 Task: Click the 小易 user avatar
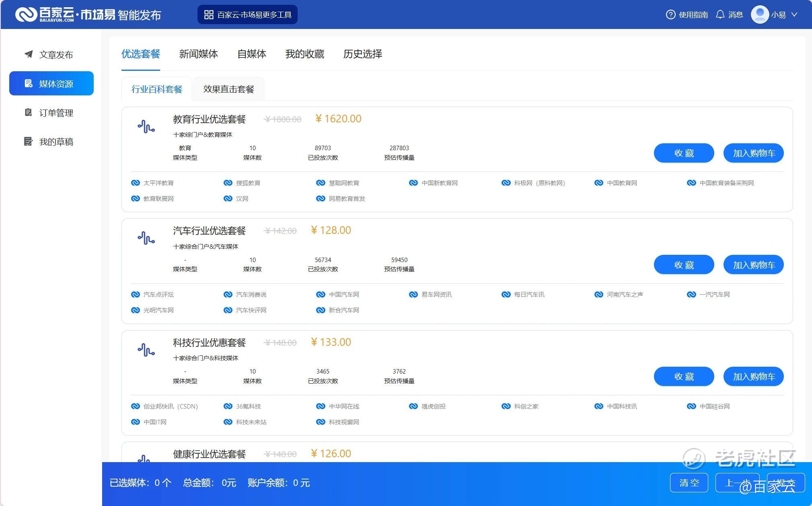pyautogui.click(x=760, y=15)
